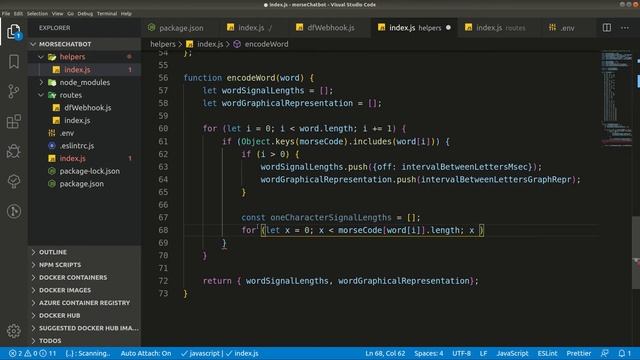Open the Source Control view
The width and height of the screenshot is (640, 360).
[x=13, y=91]
